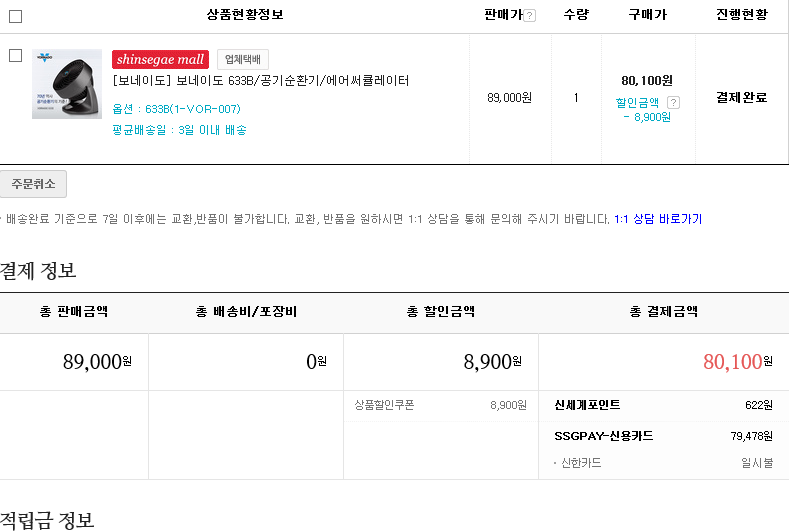Click the question mark beside 할인금액

coord(673,102)
